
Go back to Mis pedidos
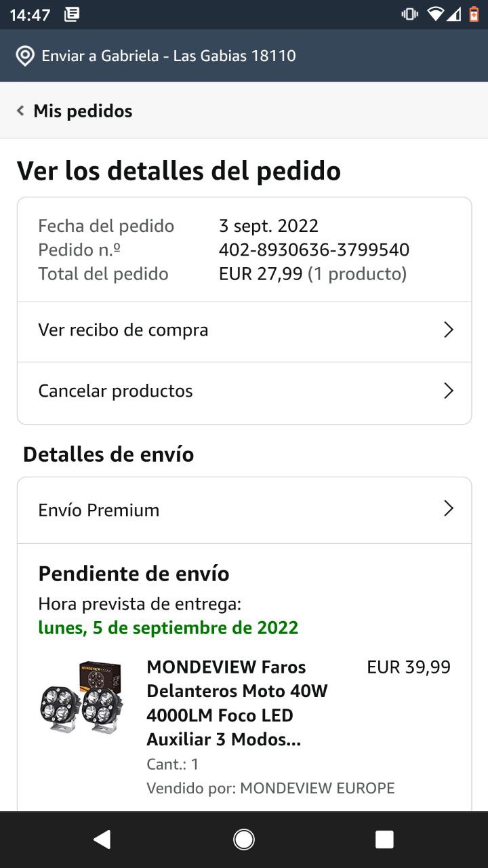pyautogui.click(x=83, y=111)
